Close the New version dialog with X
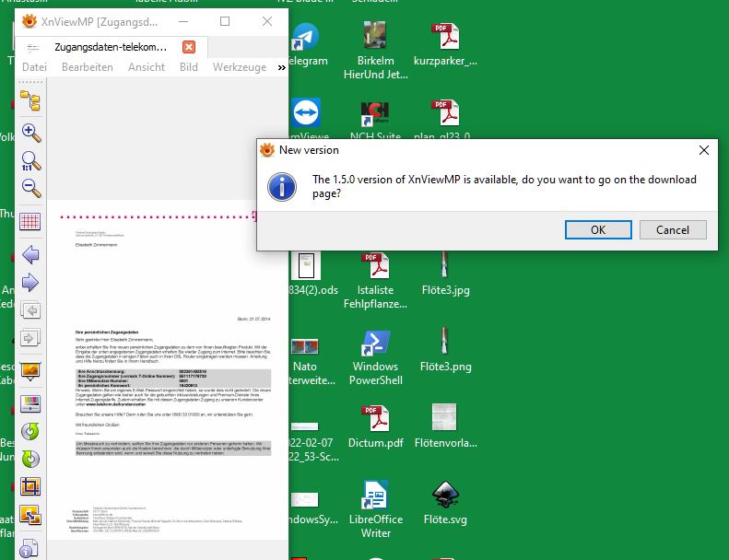The width and height of the screenshot is (729, 560). pyautogui.click(x=704, y=150)
